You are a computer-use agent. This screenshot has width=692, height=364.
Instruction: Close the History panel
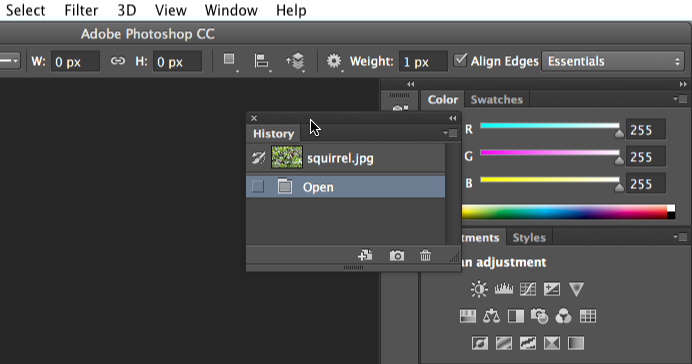pos(254,118)
